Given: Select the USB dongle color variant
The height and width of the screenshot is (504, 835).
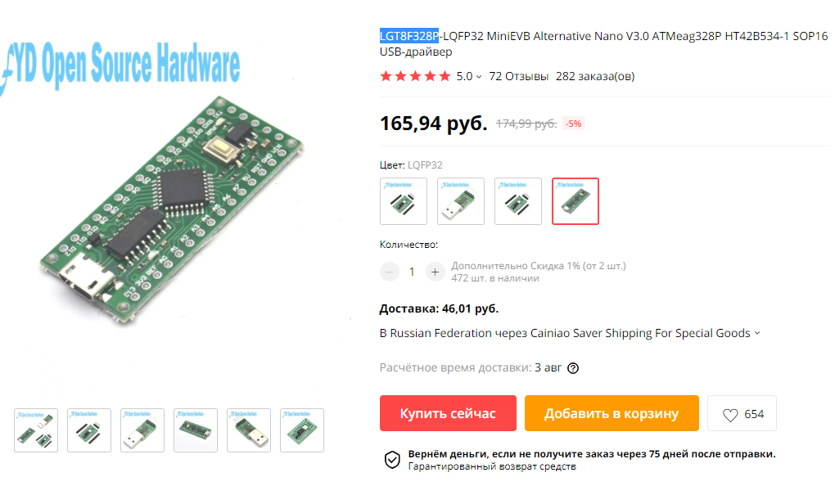Looking at the screenshot, I should coord(461,201).
